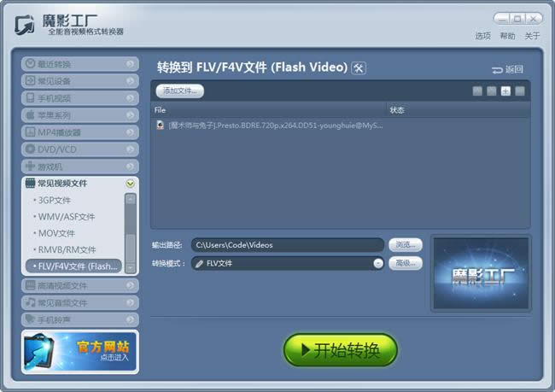Click the 浏览... button
The width and height of the screenshot is (555, 392).
point(406,245)
